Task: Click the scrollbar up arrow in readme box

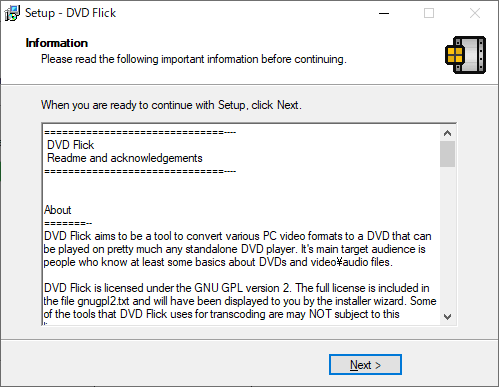Action: pyautogui.click(x=447, y=133)
